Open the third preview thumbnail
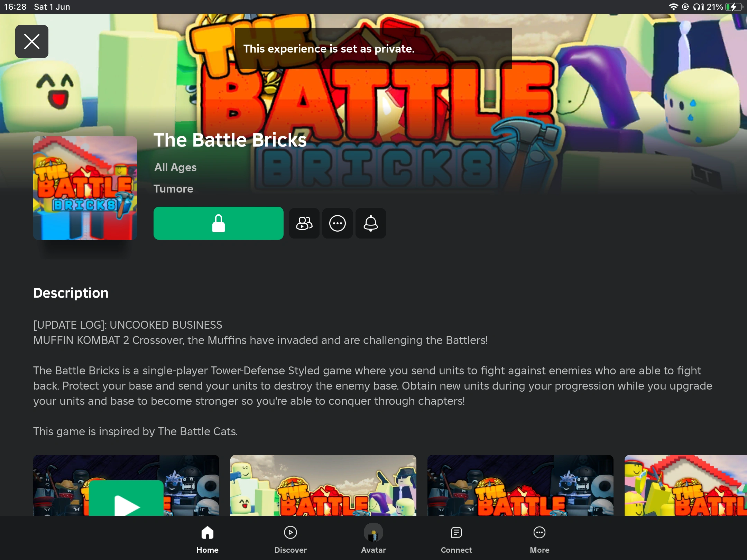747x560 pixels. pyautogui.click(x=520, y=486)
